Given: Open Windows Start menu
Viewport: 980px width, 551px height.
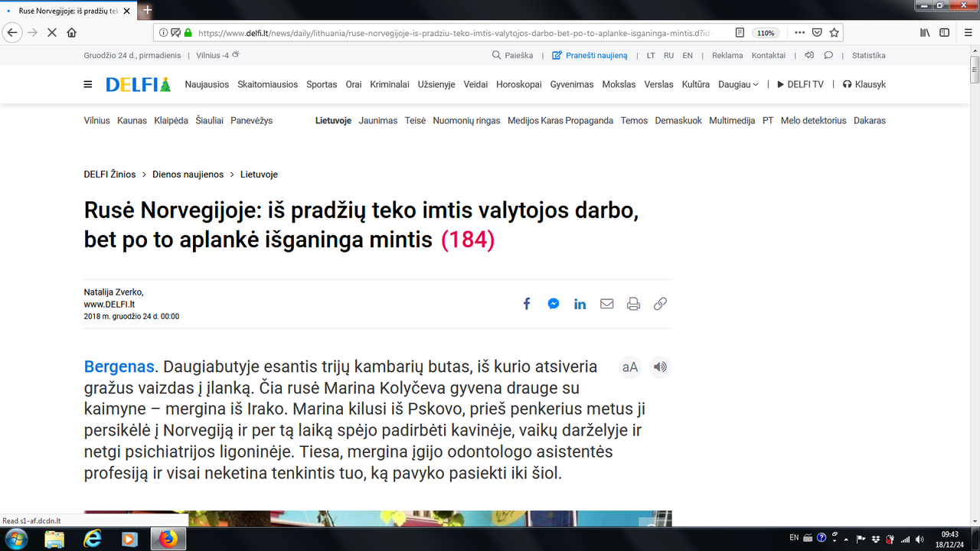Looking at the screenshot, I should tap(15, 539).
